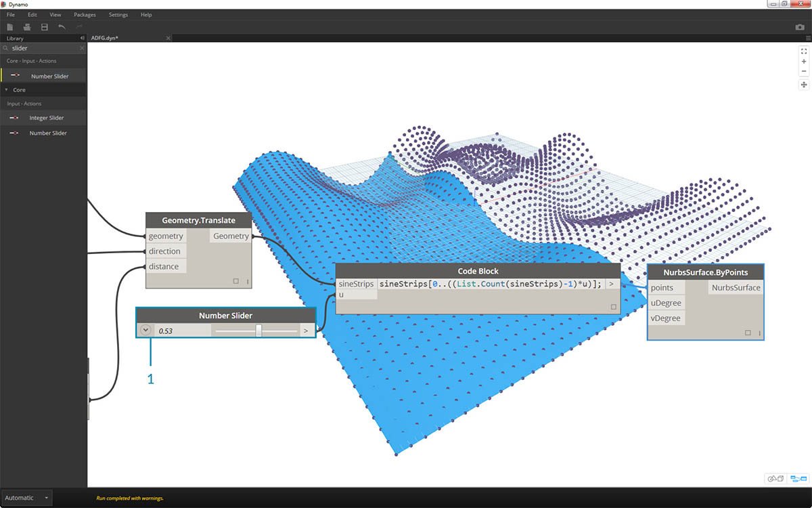Switch to 3D background preview navigation

(775, 479)
